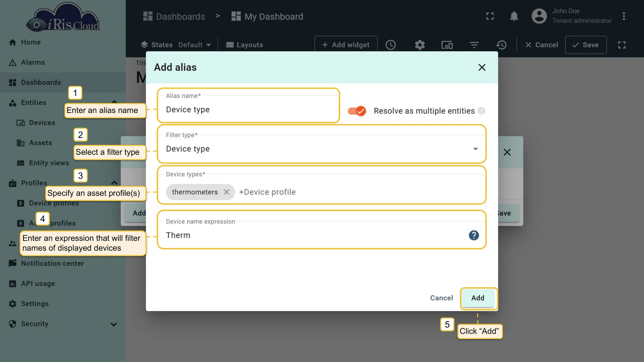Open the timewindow clock icon
This screenshot has height=362, width=644.
click(x=391, y=45)
